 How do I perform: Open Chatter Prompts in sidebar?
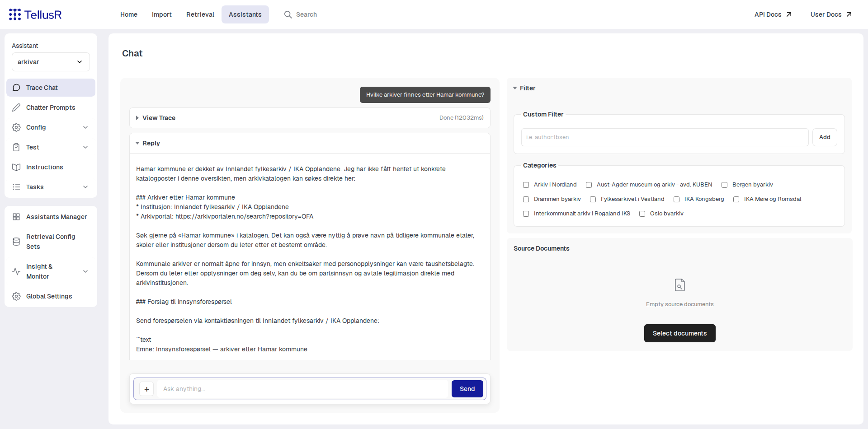tap(51, 107)
